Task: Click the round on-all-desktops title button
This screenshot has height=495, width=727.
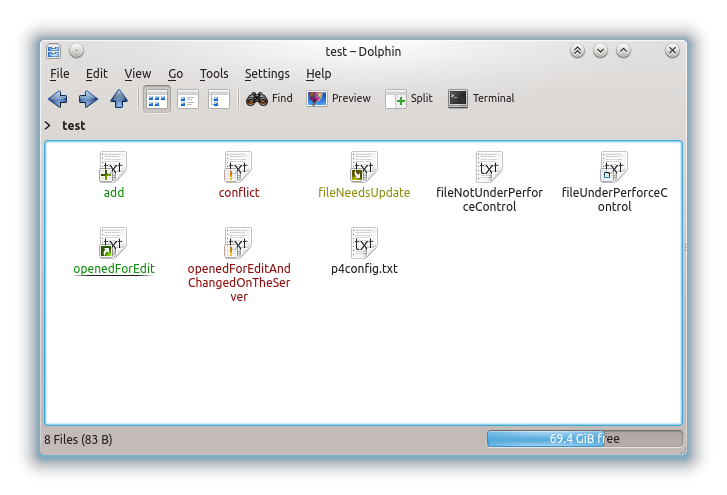Action: click(77, 51)
